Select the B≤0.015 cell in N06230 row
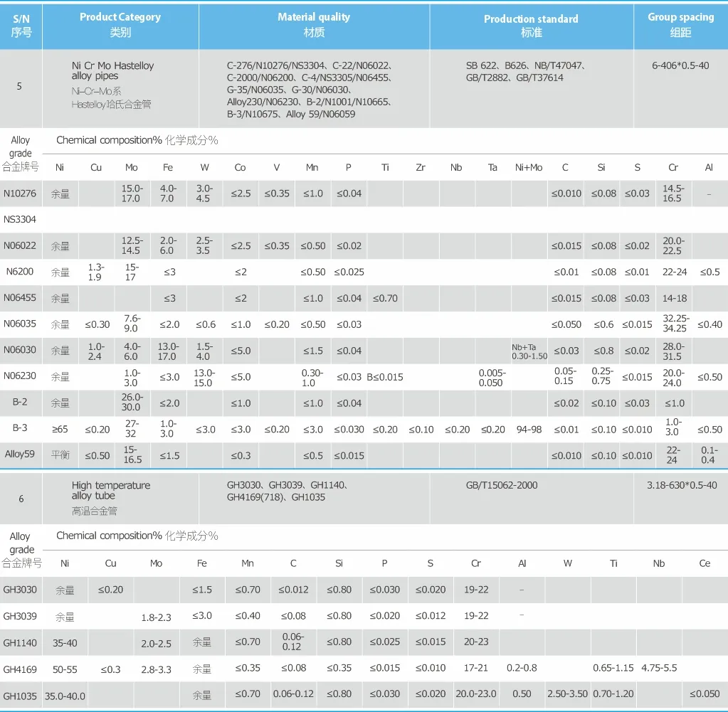This screenshot has width=728, height=712. [385, 377]
